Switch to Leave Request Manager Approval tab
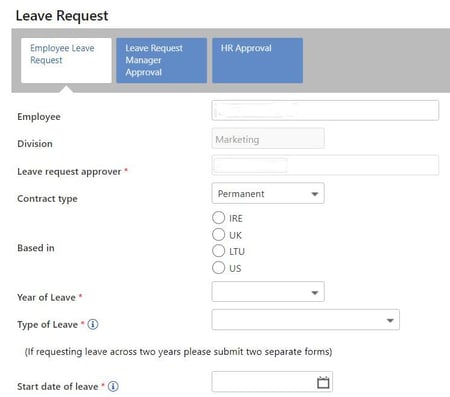 click(161, 60)
